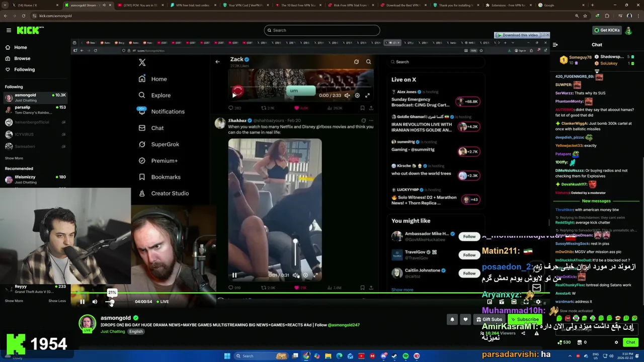
Task: Click the Gift Subs button
Action: pyautogui.click(x=489, y=319)
